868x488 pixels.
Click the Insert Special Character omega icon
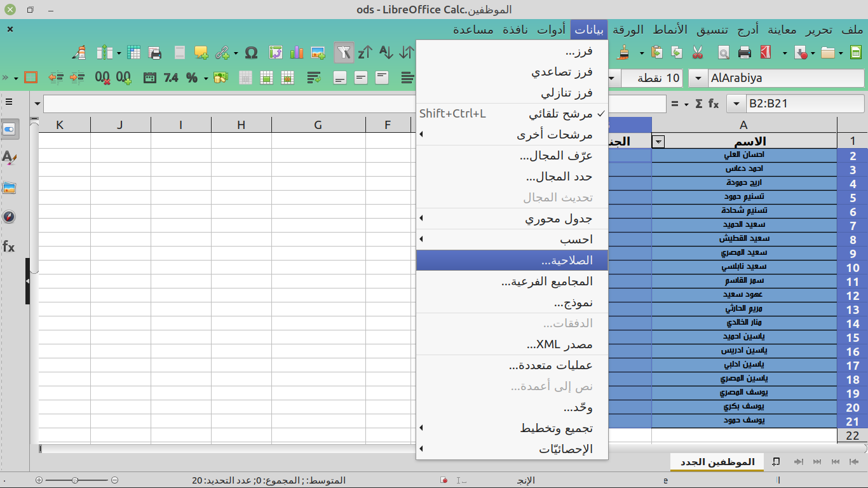click(251, 53)
